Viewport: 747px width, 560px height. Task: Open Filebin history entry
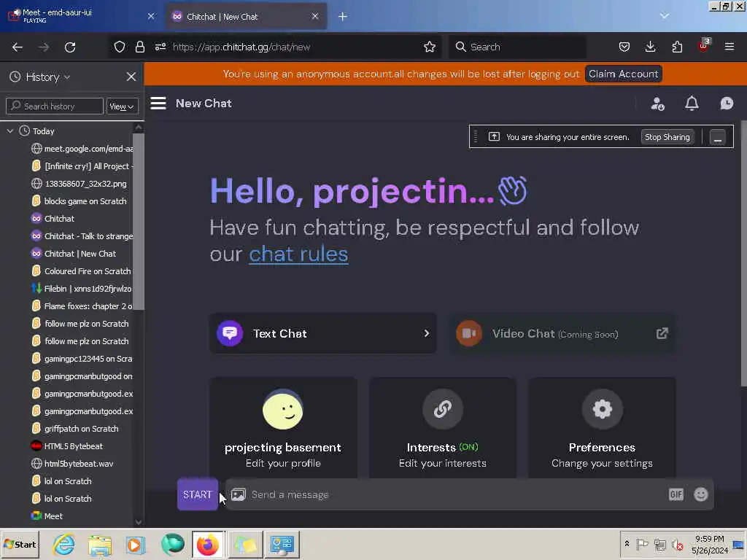click(x=81, y=289)
